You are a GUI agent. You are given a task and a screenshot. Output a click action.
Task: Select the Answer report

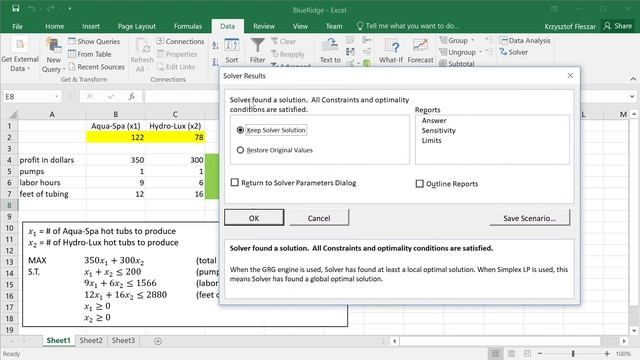[x=434, y=120]
